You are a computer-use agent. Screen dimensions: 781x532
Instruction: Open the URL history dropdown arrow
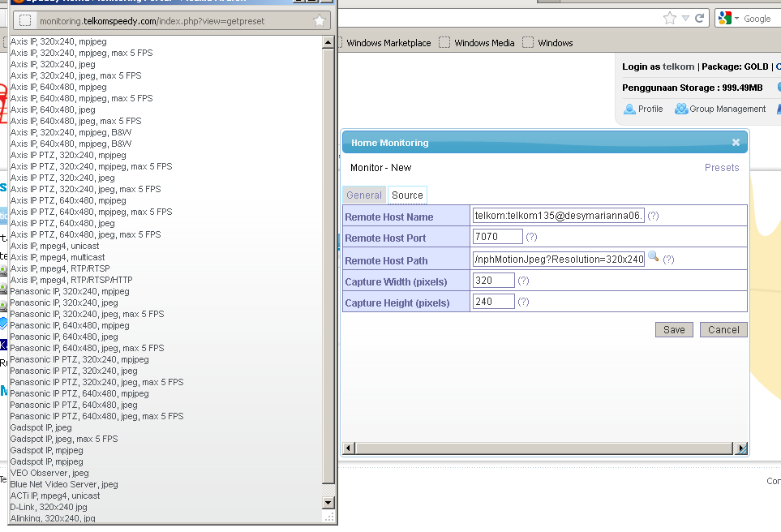(685, 18)
